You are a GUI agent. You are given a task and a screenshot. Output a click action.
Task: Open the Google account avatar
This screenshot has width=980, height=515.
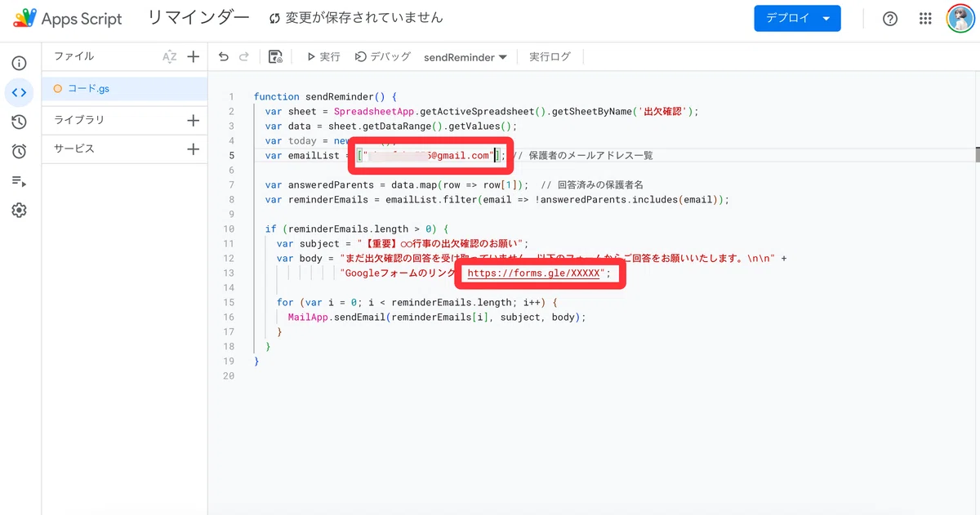pos(960,19)
